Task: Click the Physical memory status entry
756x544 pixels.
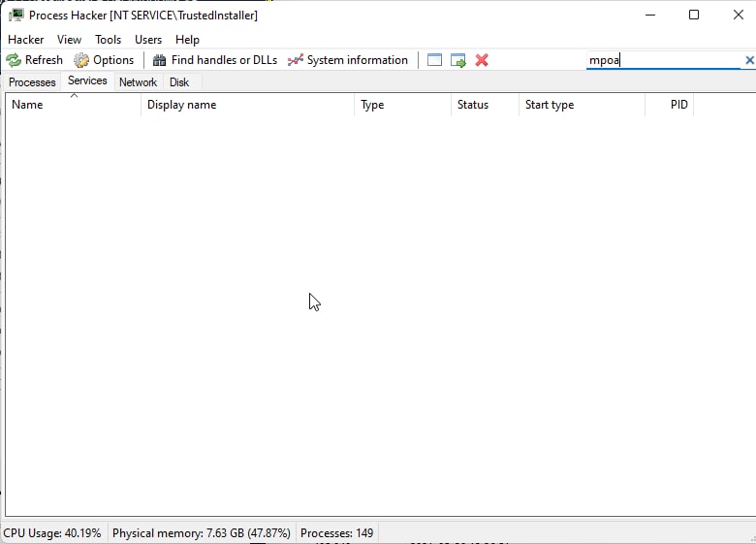Action: 202,533
